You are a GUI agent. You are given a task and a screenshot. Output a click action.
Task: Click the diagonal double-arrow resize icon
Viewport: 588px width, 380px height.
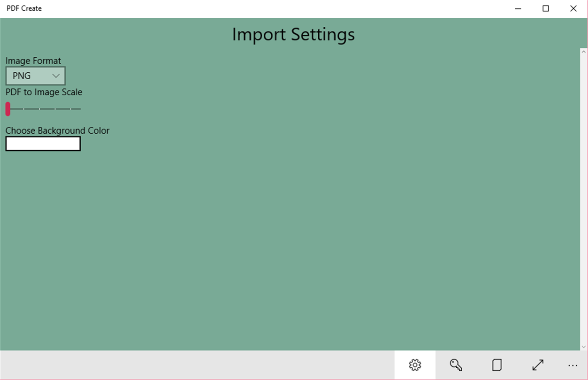pos(538,365)
